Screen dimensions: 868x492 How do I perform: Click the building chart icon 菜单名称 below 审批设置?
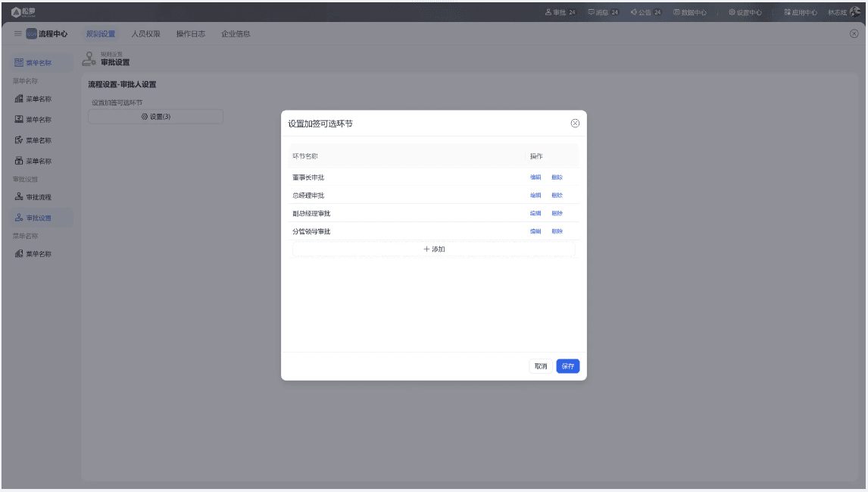click(19, 253)
